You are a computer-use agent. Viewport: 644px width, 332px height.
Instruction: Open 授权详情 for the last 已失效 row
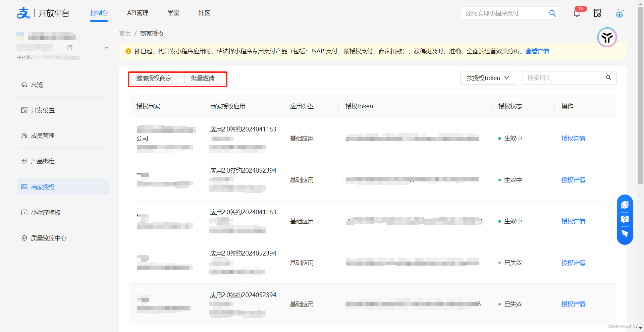[573, 304]
